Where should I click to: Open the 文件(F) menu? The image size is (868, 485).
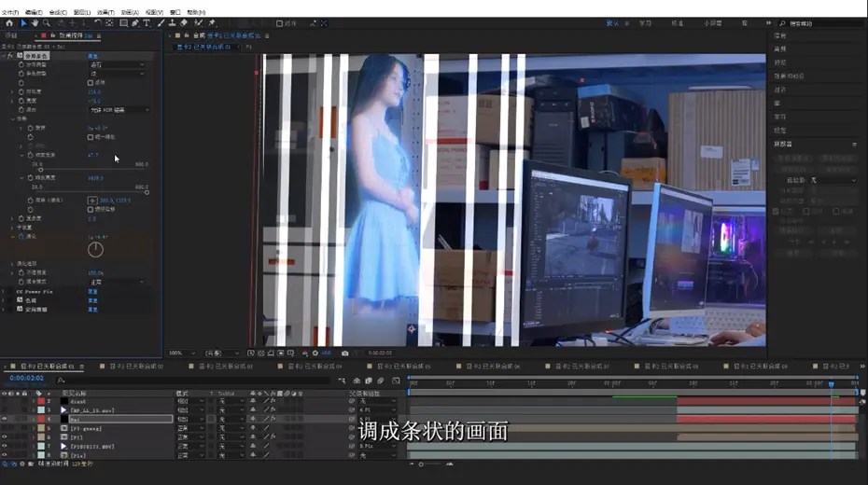point(10,12)
